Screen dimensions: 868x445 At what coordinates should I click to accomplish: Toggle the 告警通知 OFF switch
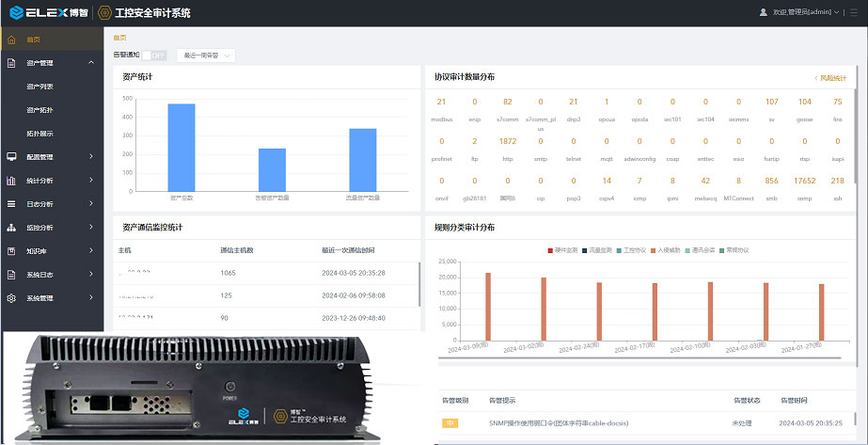(153, 56)
